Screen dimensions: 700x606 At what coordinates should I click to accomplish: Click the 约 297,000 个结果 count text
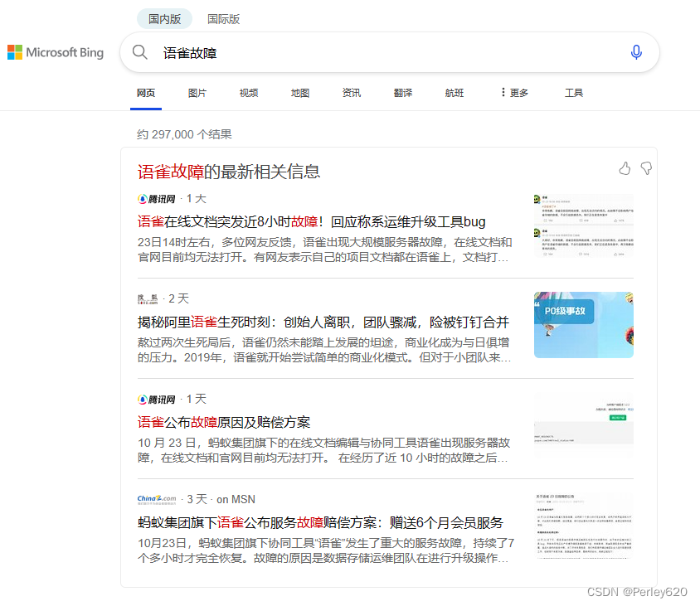coord(184,134)
